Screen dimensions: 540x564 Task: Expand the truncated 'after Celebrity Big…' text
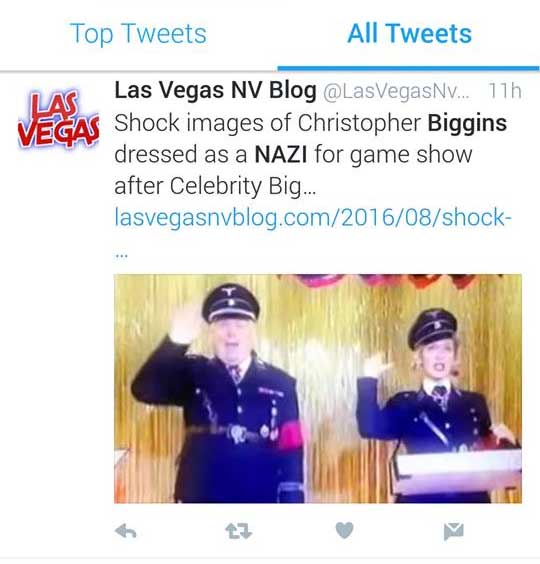pos(215,186)
